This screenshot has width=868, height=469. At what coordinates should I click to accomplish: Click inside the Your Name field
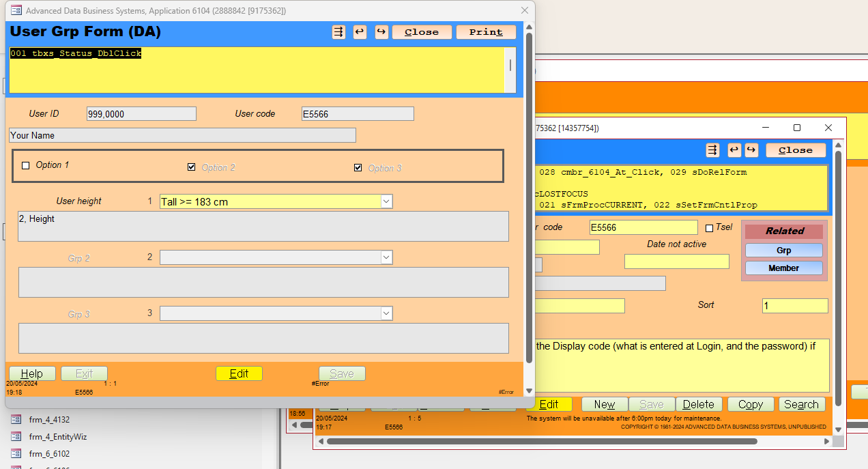coord(182,135)
